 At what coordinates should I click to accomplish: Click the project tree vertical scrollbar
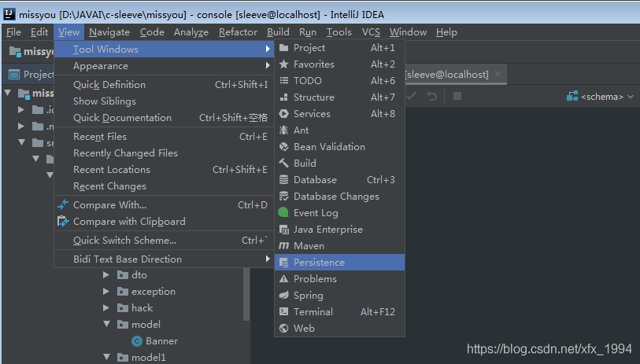tap(246, 294)
